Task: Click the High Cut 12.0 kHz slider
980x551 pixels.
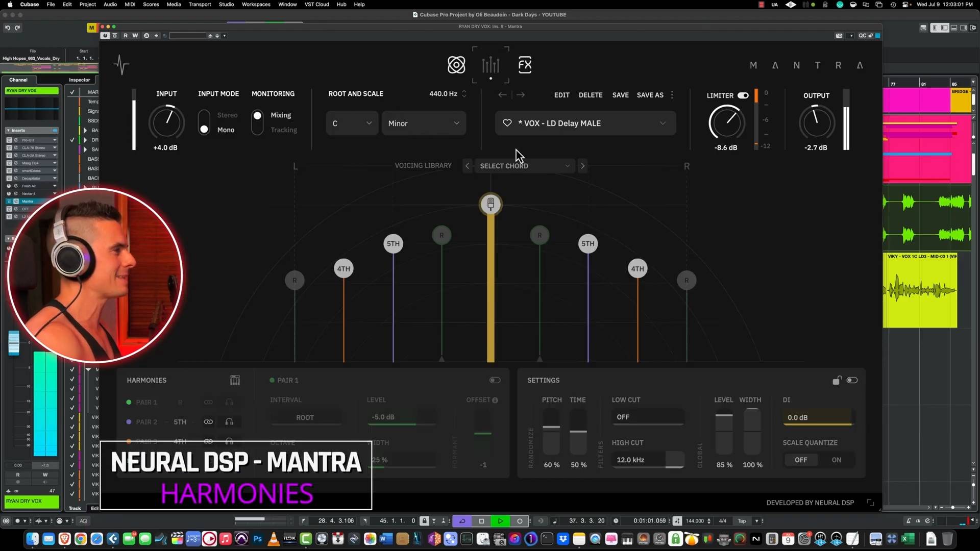Action: click(x=647, y=460)
